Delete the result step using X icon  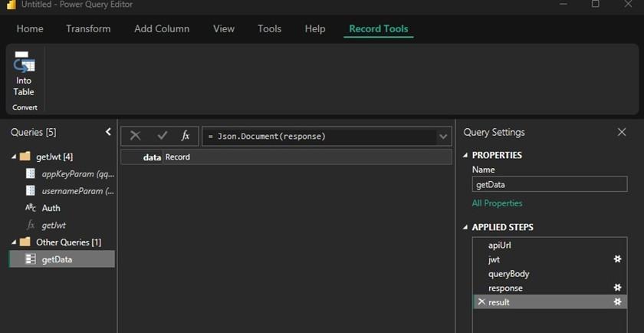[481, 302]
